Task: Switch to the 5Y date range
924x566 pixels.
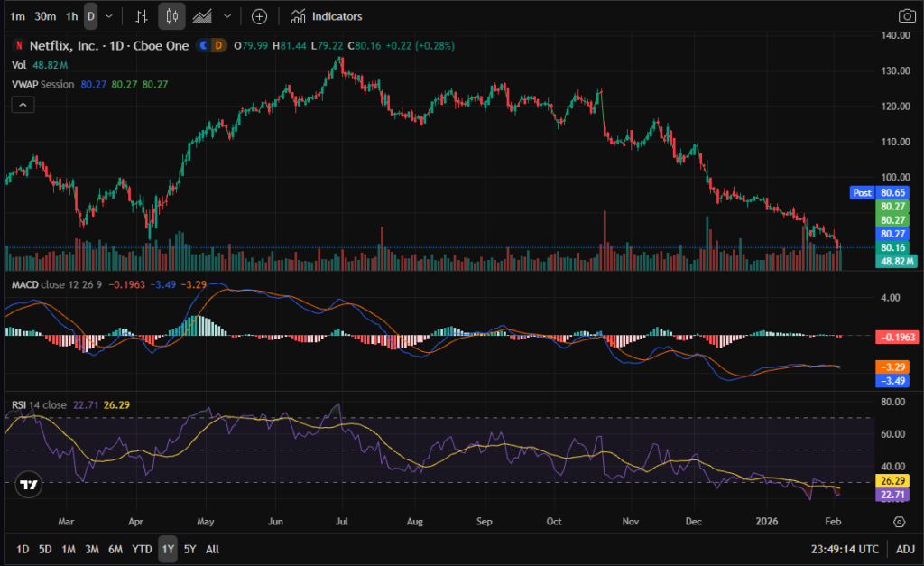Action: click(x=189, y=549)
